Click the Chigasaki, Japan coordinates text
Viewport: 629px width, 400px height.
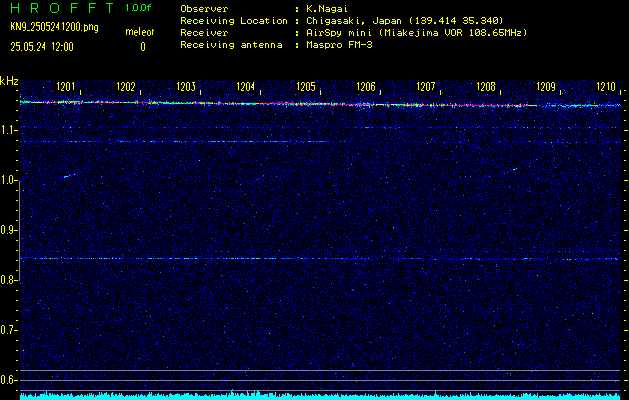(405, 20)
